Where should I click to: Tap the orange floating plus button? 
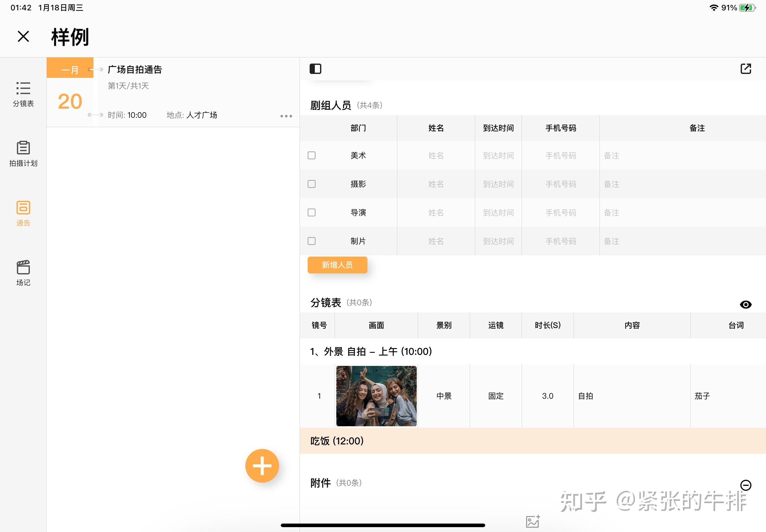click(x=262, y=466)
